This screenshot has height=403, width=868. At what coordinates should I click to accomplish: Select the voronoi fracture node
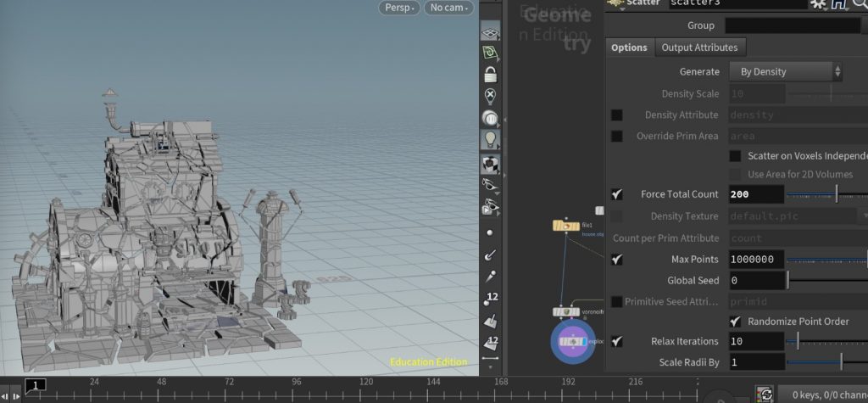565,312
